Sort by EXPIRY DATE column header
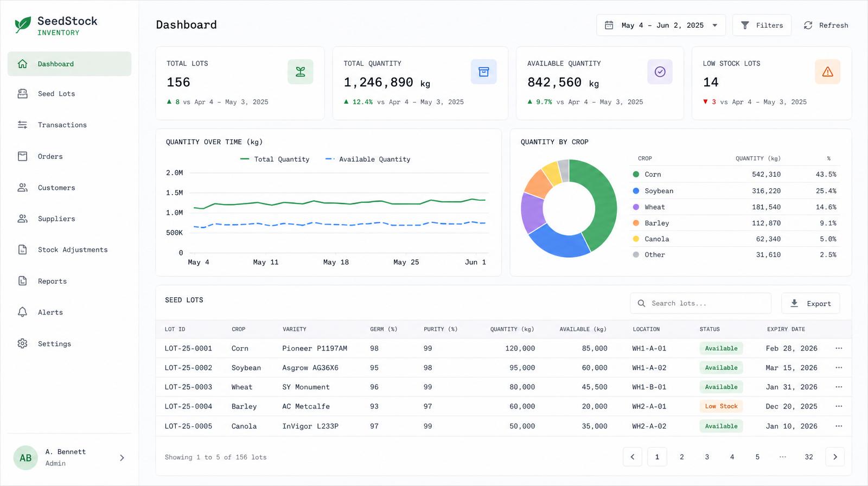868x486 pixels. pos(786,329)
